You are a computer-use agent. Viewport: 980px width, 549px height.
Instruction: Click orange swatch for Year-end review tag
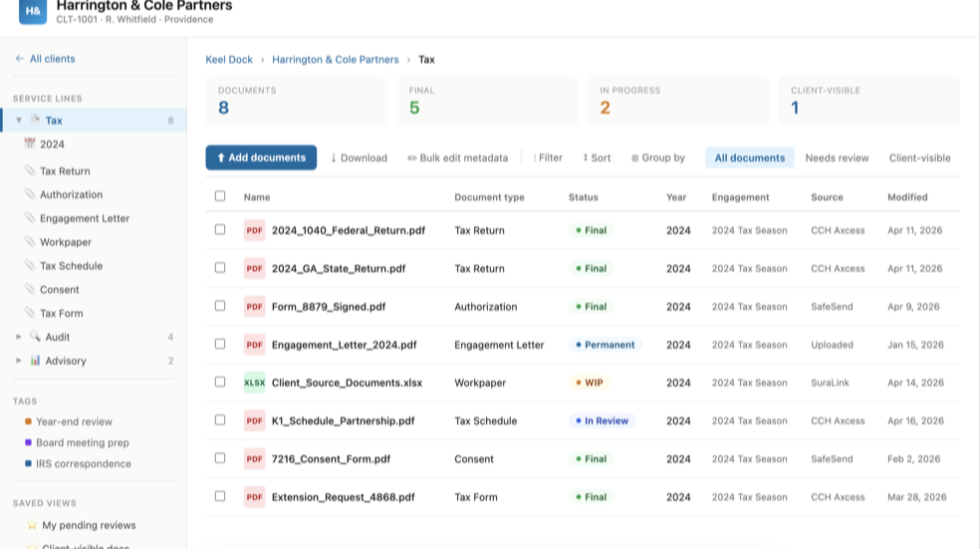[x=28, y=421]
